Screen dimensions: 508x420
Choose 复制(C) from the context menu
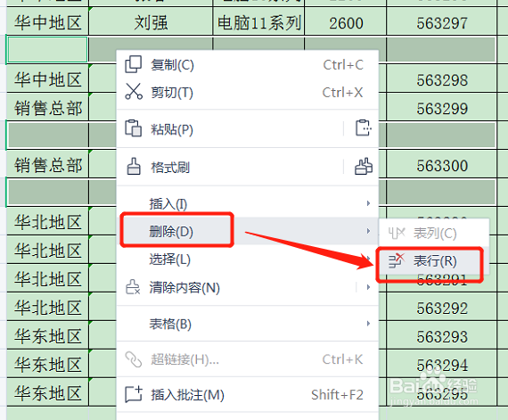coord(247,64)
